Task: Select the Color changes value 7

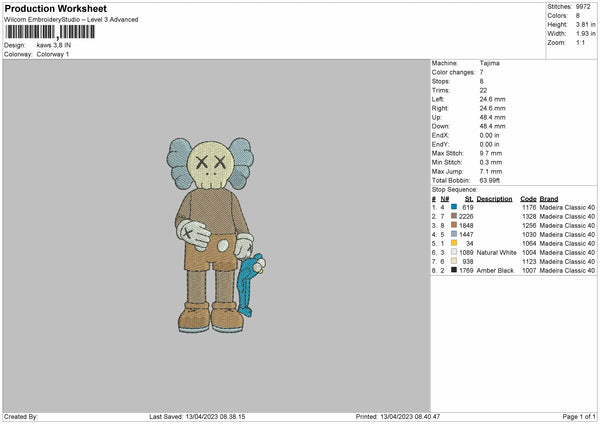Action: tap(481, 72)
